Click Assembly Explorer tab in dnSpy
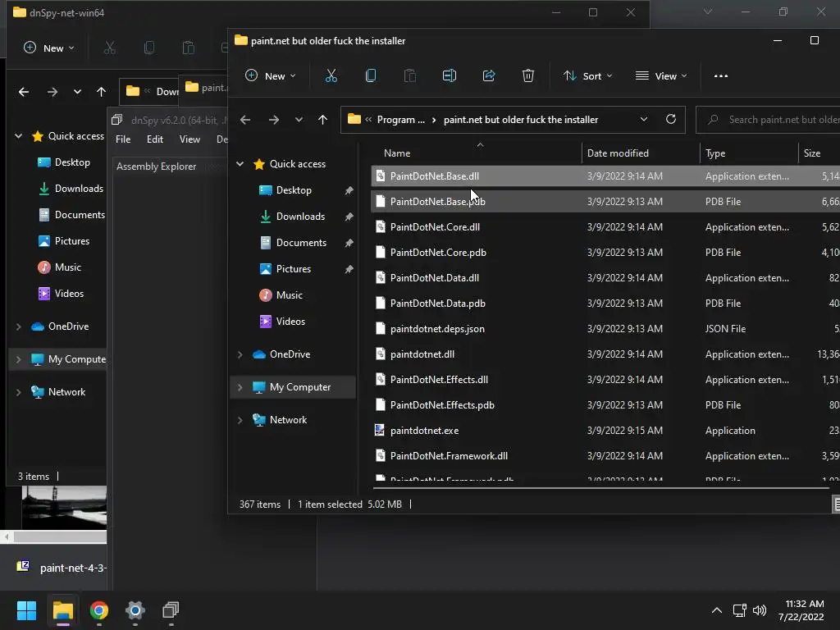 coord(157,167)
